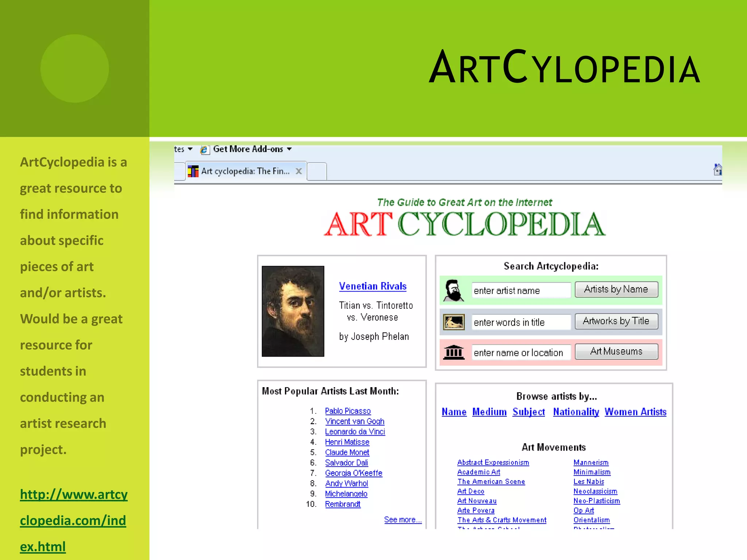Open Minimalism movement link
The image size is (747, 560).
coord(592,472)
